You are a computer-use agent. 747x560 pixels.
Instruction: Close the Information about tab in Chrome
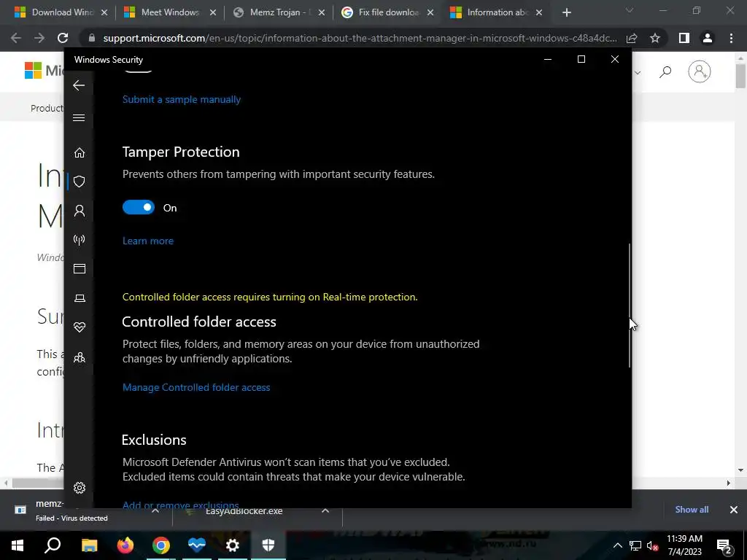click(x=539, y=13)
